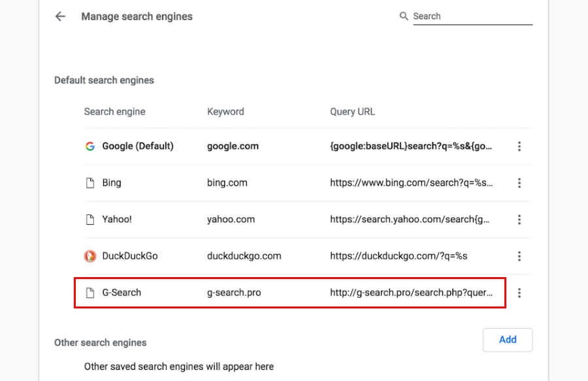The width and height of the screenshot is (588, 381).
Task: Click the g-search.pro keyword text
Action: click(234, 293)
